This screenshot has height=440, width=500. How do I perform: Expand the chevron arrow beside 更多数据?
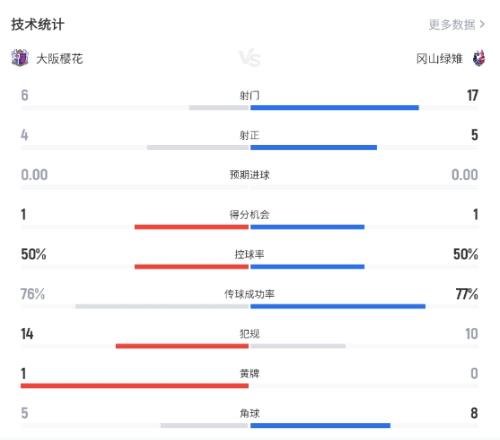tap(482, 24)
